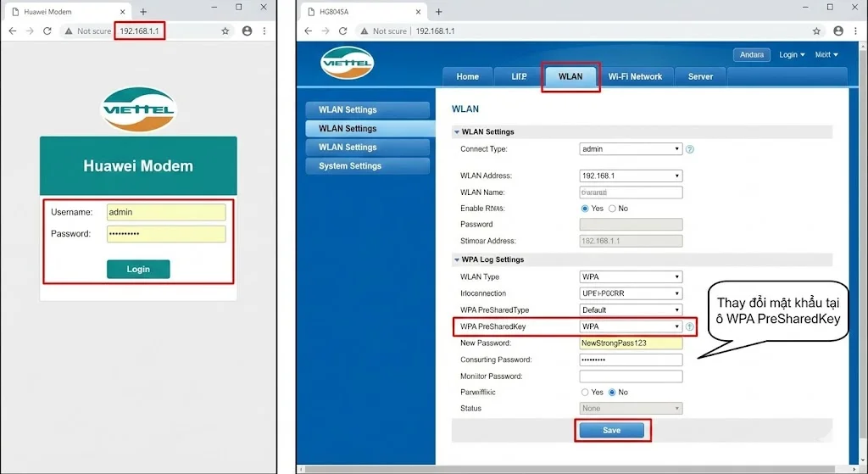
Task: Collapse WLAN Settings section header
Action: pos(643,131)
